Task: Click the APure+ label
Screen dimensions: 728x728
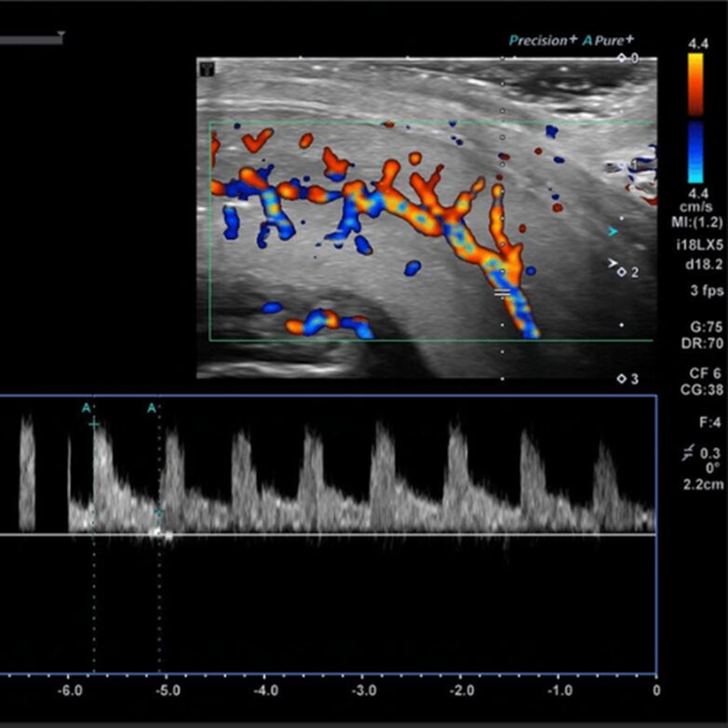Action: 608,40
